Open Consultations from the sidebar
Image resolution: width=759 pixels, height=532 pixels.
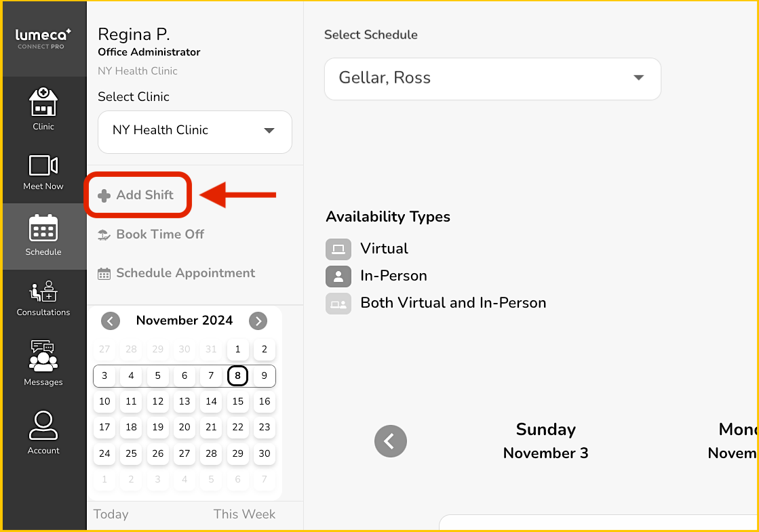tap(43, 291)
